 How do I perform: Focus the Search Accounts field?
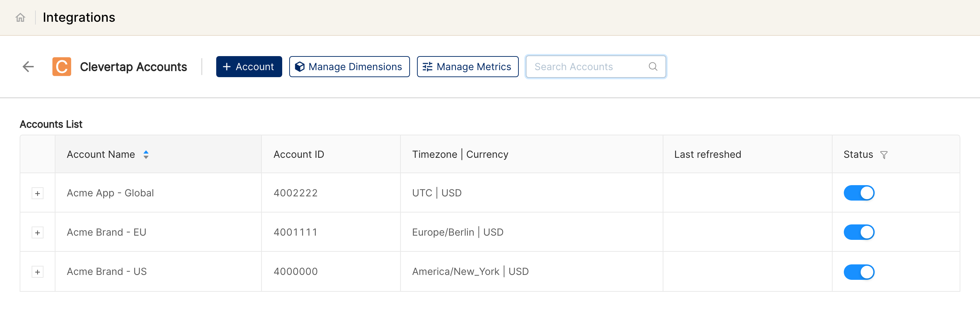595,67
